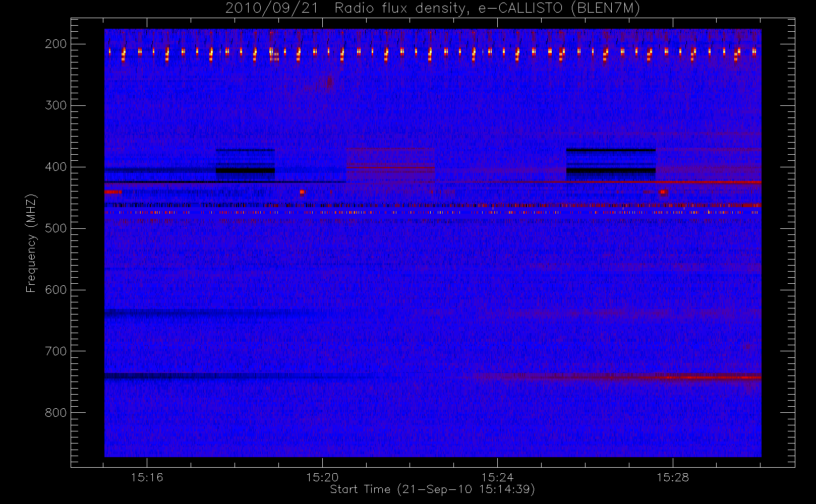The height and width of the screenshot is (504, 816).
Task: Click the 200 frequency tick label
Action: (56, 44)
